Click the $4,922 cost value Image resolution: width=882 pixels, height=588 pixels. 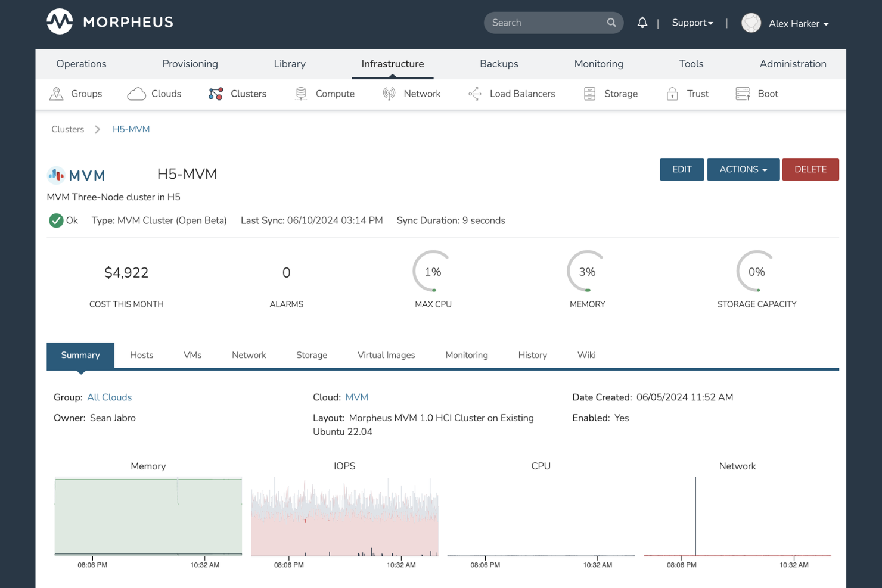(126, 273)
